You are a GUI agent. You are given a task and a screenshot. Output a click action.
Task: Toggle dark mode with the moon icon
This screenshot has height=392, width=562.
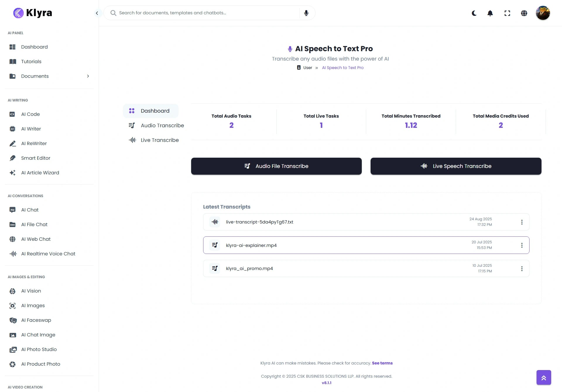point(474,13)
